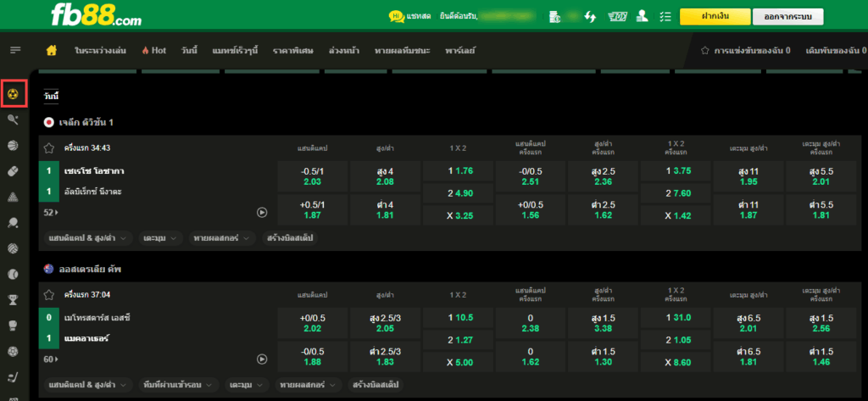Select handicap -0.5/1 odds 2.03

[x=313, y=176]
